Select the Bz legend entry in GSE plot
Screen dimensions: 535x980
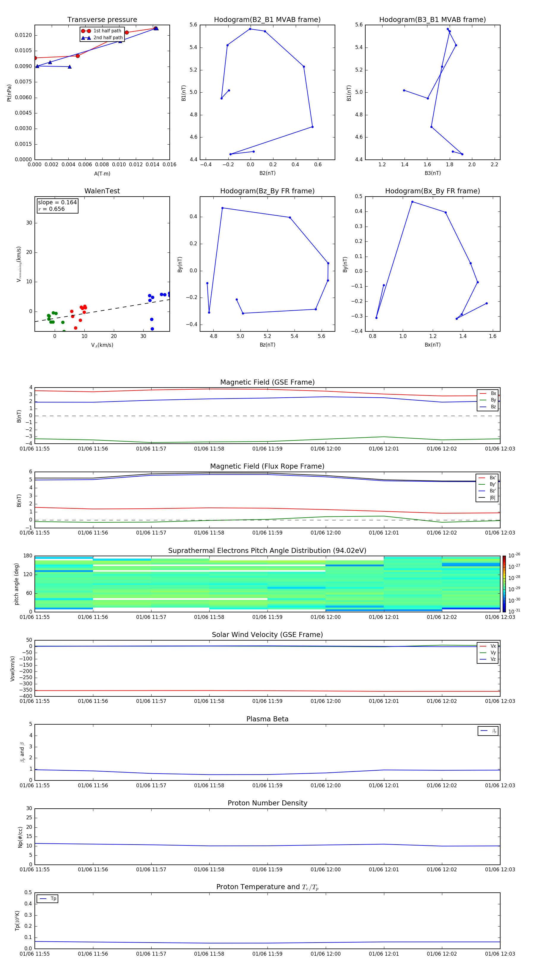coord(488,407)
